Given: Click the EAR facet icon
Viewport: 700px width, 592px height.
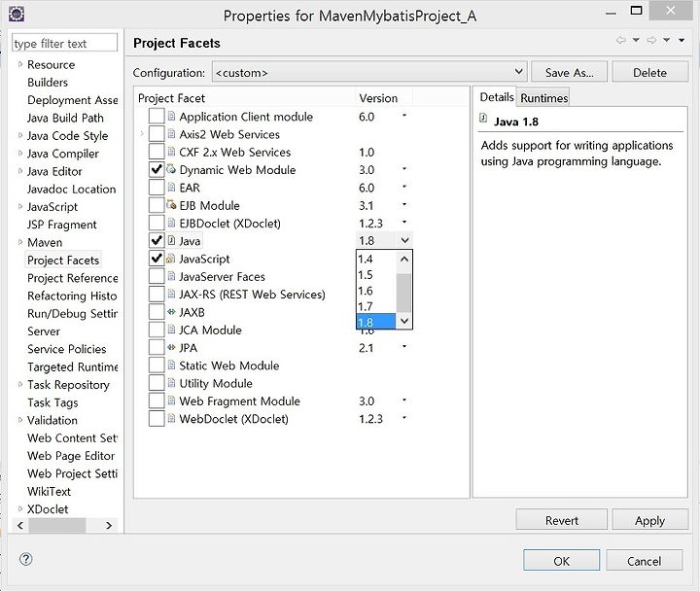Looking at the screenshot, I should tap(171, 188).
